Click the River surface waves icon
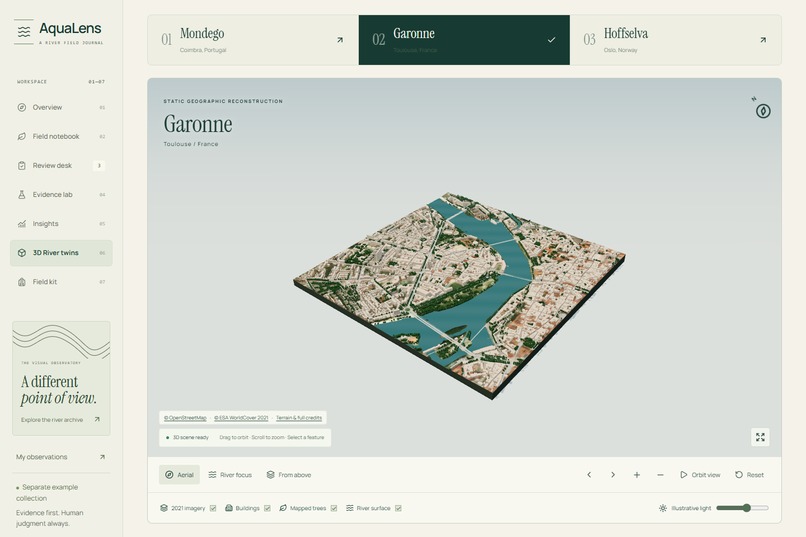This screenshot has width=806, height=537. (x=350, y=508)
